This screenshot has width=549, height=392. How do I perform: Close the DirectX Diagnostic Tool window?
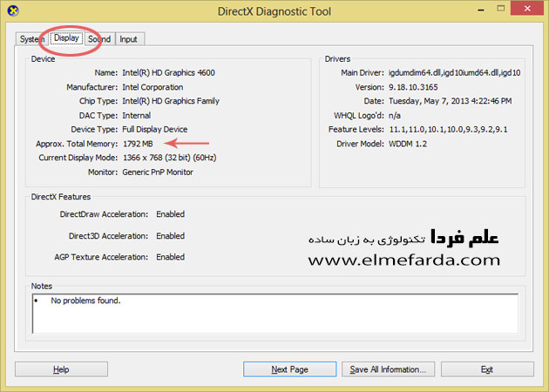(x=525, y=11)
